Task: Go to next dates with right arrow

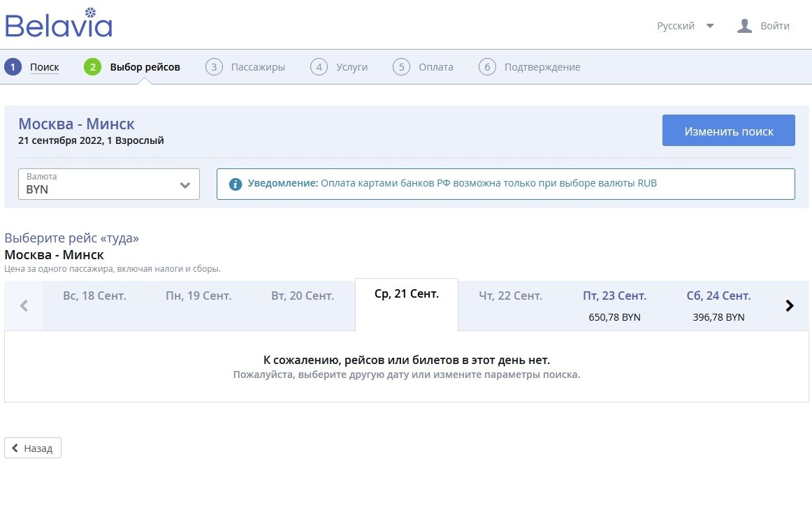Action: [x=789, y=305]
